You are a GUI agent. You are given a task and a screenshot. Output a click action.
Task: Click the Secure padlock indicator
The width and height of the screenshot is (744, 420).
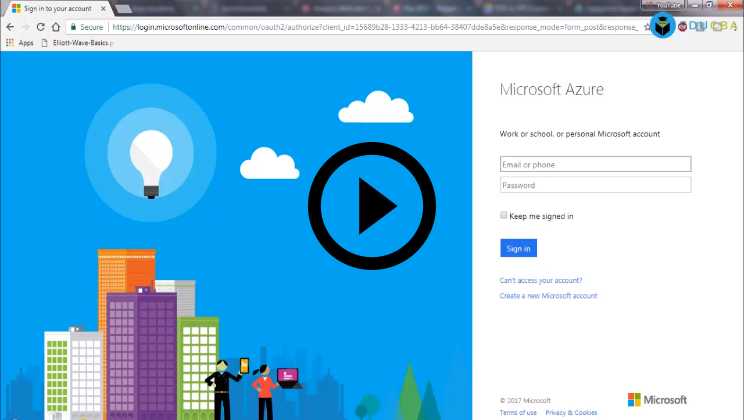pos(88,27)
